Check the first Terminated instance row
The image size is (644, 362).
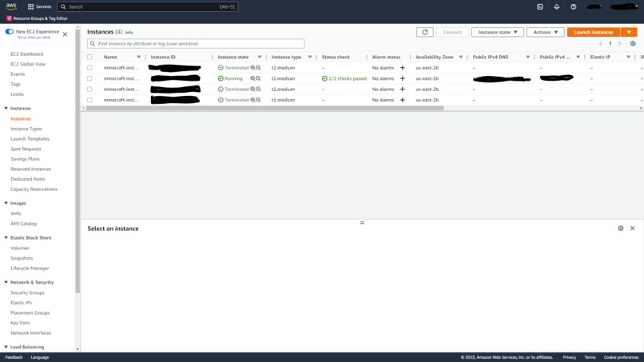[x=89, y=68]
